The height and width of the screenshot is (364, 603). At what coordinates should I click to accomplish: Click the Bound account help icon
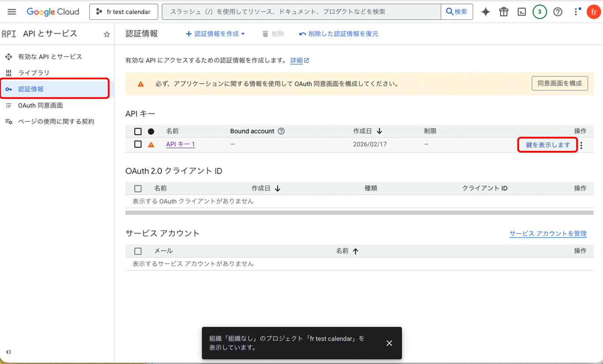281,131
